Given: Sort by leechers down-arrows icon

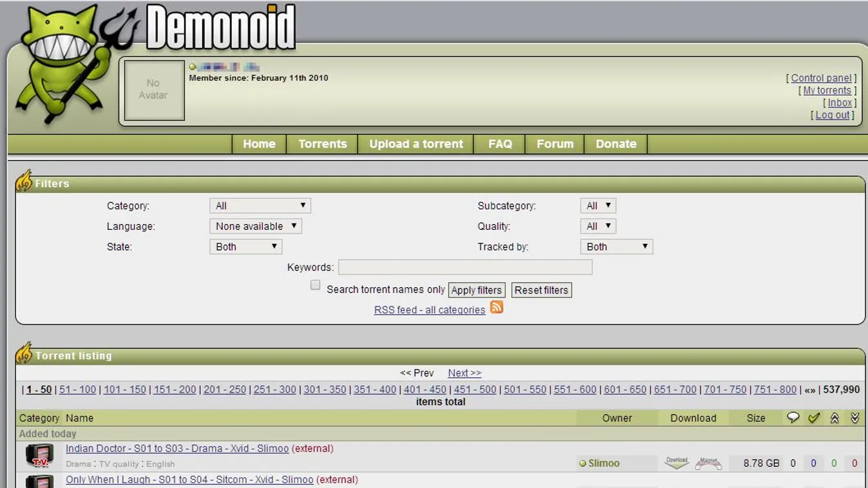Looking at the screenshot, I should (855, 418).
